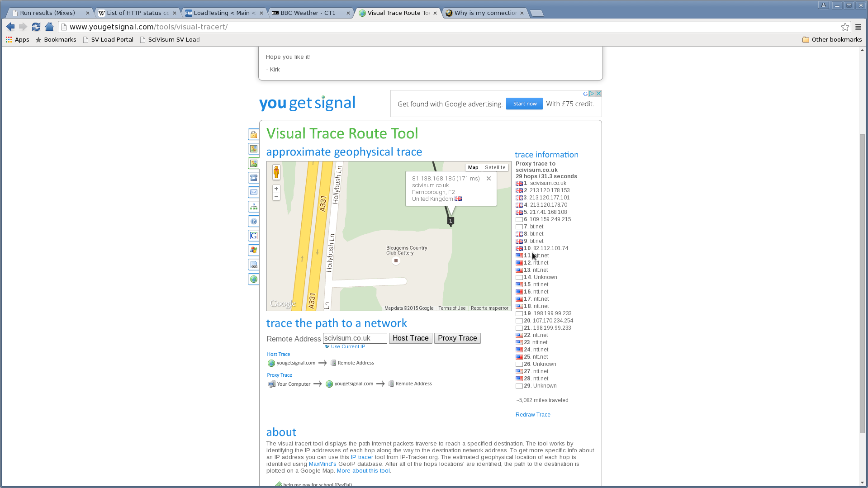Click the Use Current IP link
This screenshot has width=868, height=488.
347,346
